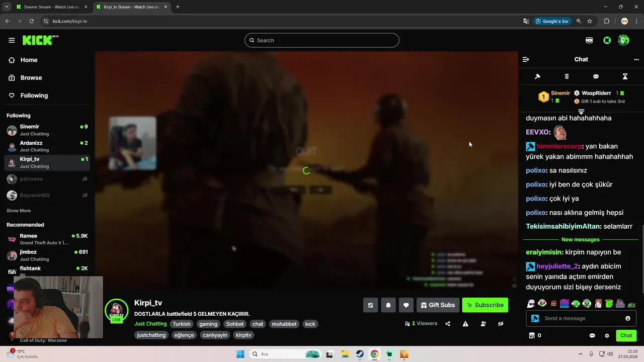Click the kirpitv tag
Viewport: 644px width, 362px height.
[244, 335]
